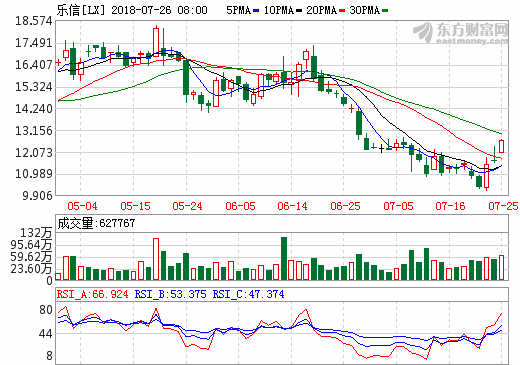This screenshot has width=520, height=365.
Task: Select the 07-25 date axis label
Action: [x=503, y=206]
